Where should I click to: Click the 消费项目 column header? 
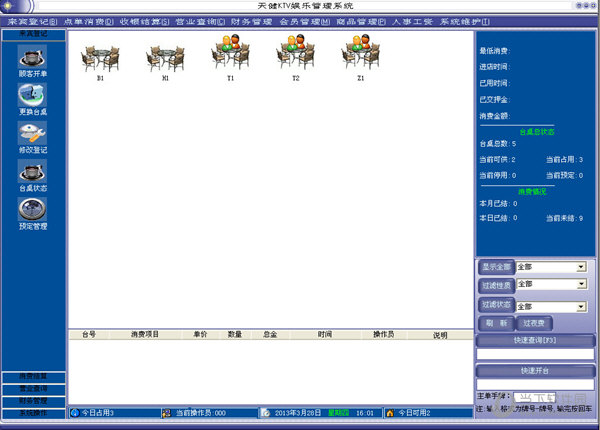(x=145, y=335)
